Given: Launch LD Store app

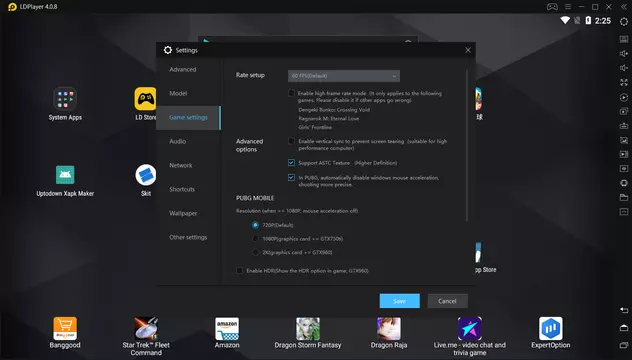Looking at the screenshot, I should (x=146, y=104).
